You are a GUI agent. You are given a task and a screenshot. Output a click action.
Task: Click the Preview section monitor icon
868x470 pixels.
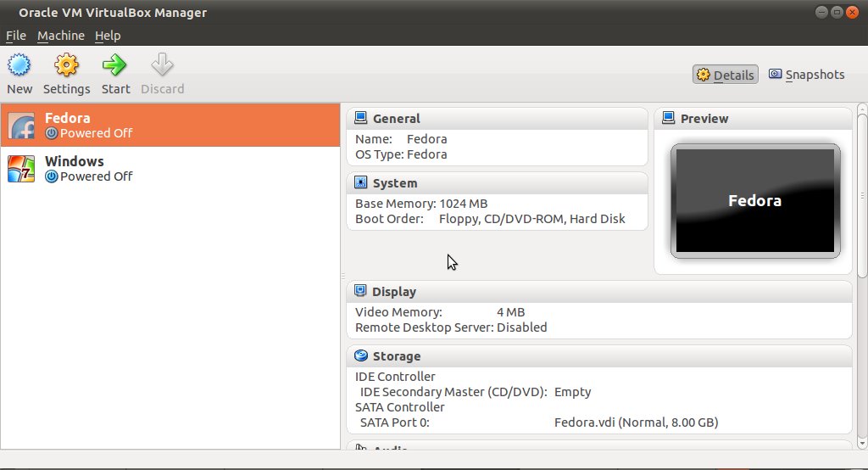[x=669, y=118]
